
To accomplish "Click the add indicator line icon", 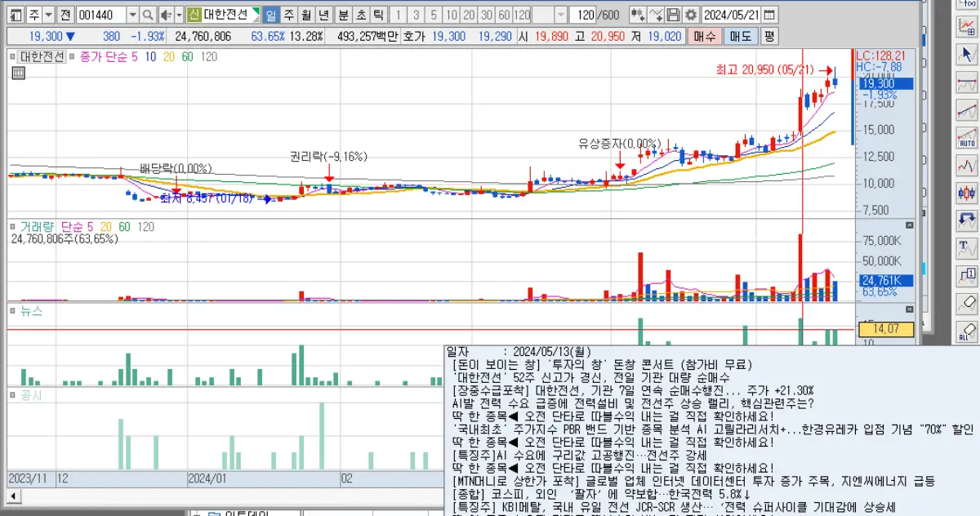I will coord(656,16).
